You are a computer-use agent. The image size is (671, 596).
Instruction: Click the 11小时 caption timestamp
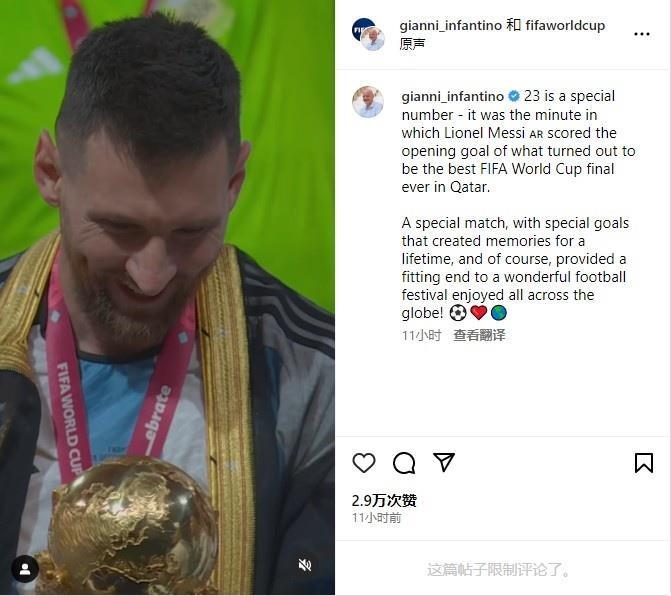pyautogui.click(x=421, y=335)
